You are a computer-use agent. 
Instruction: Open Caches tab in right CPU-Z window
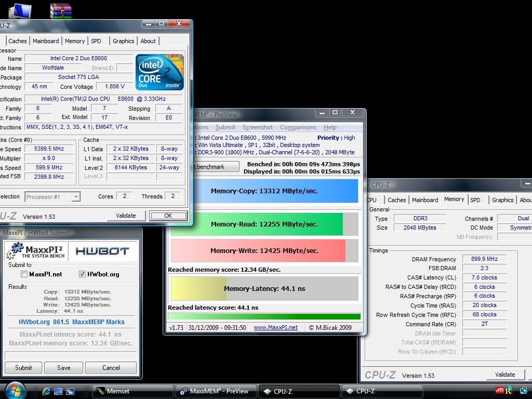point(396,200)
